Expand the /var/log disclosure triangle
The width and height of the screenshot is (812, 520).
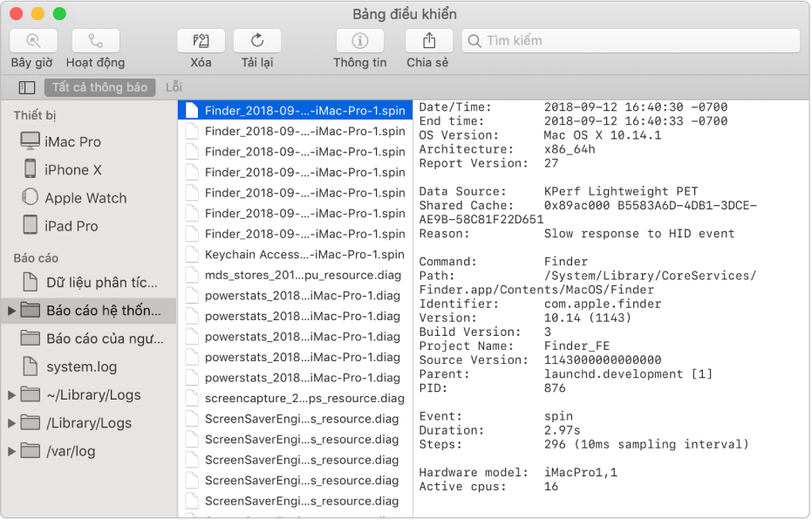11,451
